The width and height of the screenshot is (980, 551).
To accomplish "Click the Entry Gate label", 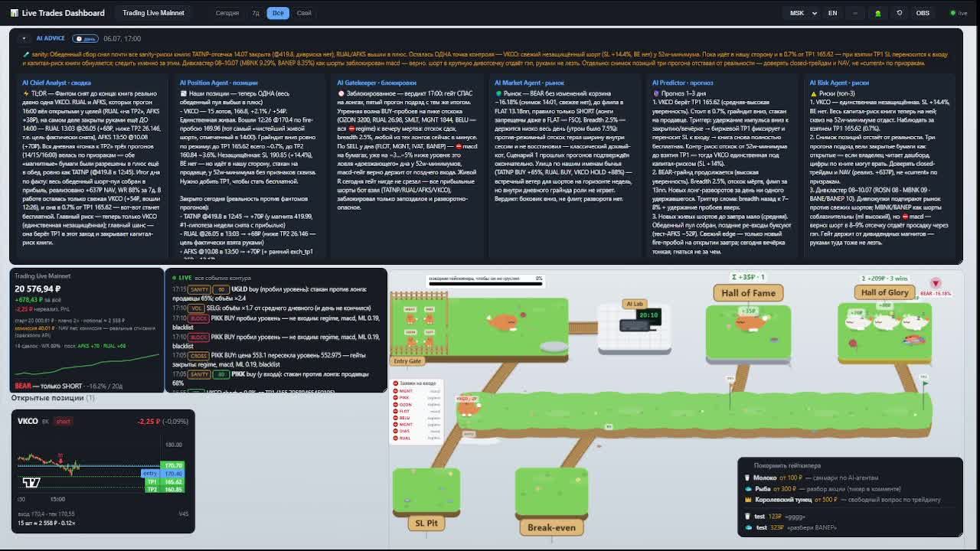I will (x=407, y=361).
